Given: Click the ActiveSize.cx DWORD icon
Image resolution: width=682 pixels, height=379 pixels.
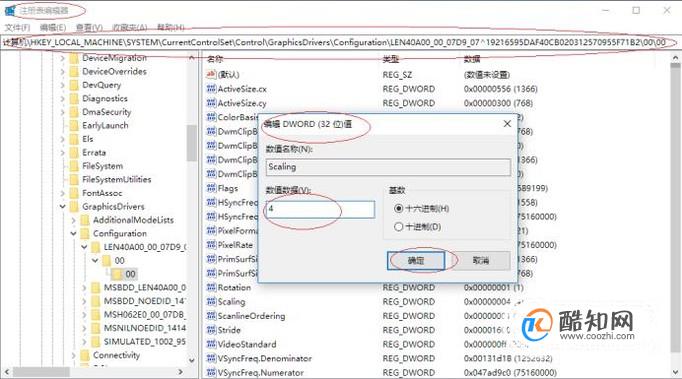Looking at the screenshot, I should point(211,89).
